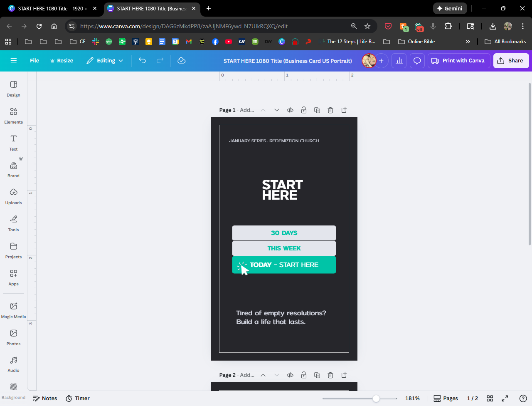Viewport: 532px width, 406px height.
Task: Move Page 2 up with chevron
Action: (263, 375)
